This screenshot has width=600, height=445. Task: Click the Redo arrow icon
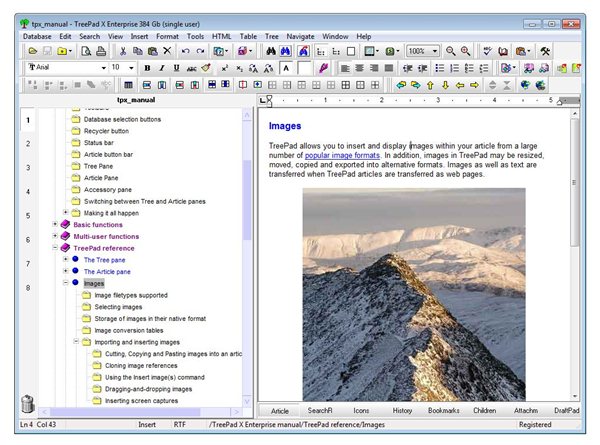(200, 51)
